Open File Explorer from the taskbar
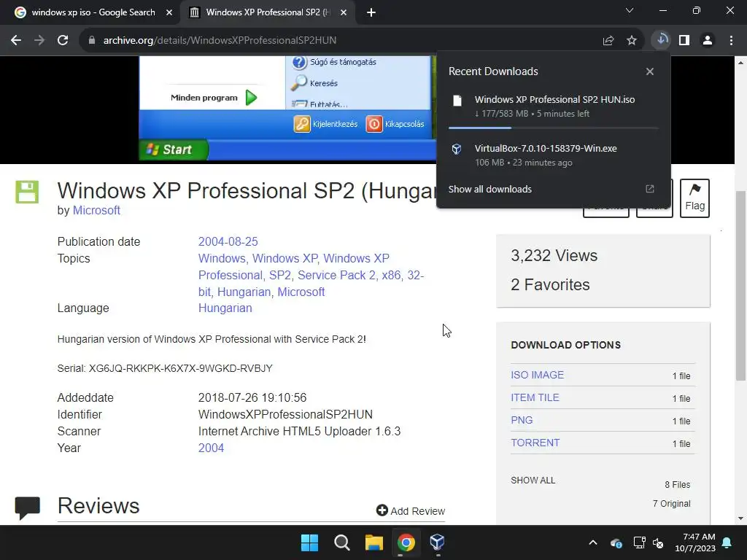 374,542
